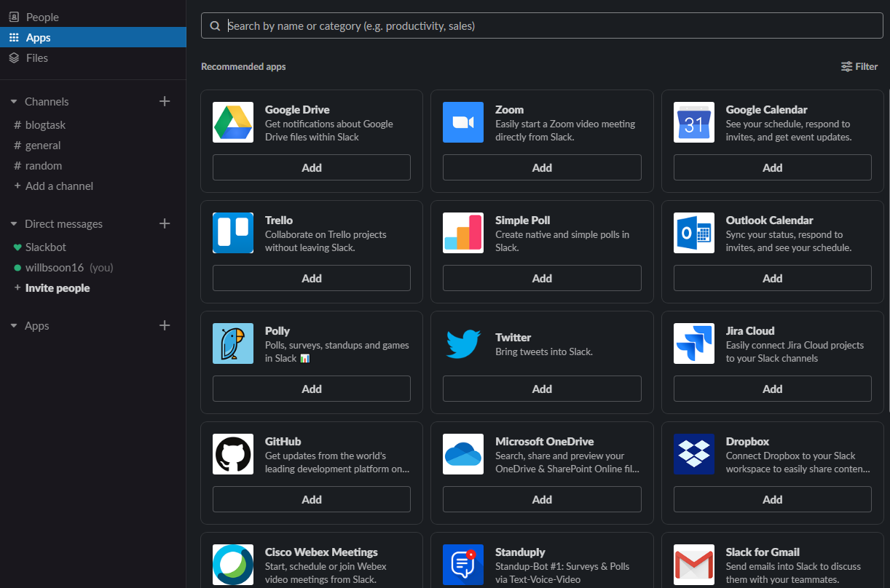890x588 pixels.
Task: Click the Cisco Webex Meetings title
Action: [x=321, y=552]
